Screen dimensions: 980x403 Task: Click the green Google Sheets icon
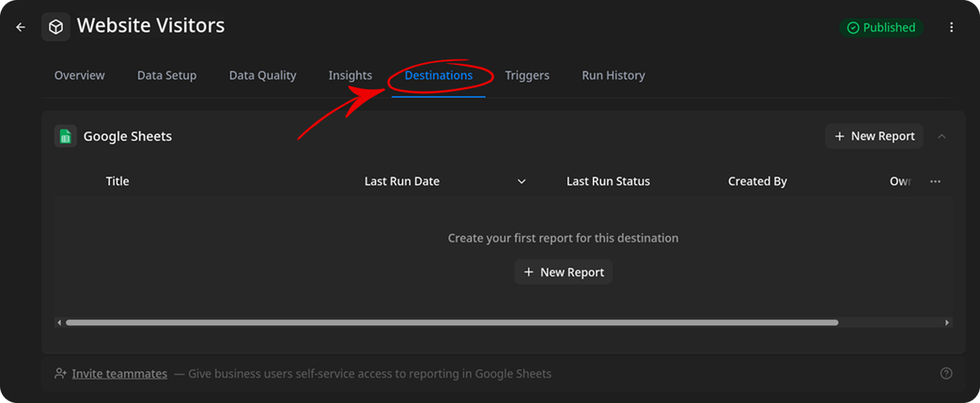pyautogui.click(x=65, y=136)
